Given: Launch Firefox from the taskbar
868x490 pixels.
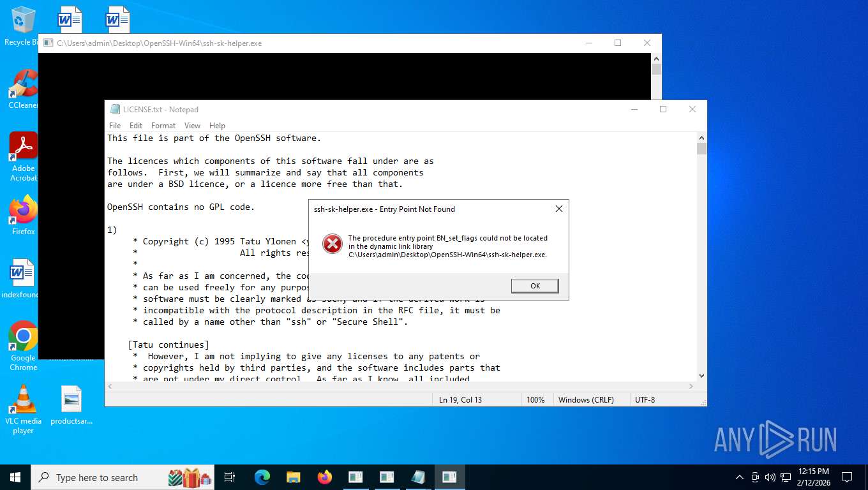Looking at the screenshot, I should [325, 477].
